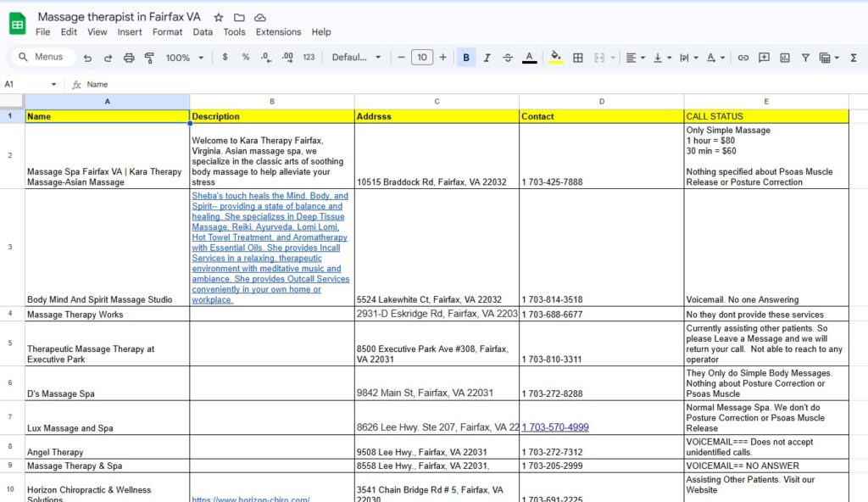Open the fill color picker
Image resolution: width=868 pixels, height=502 pixels.
(556, 57)
